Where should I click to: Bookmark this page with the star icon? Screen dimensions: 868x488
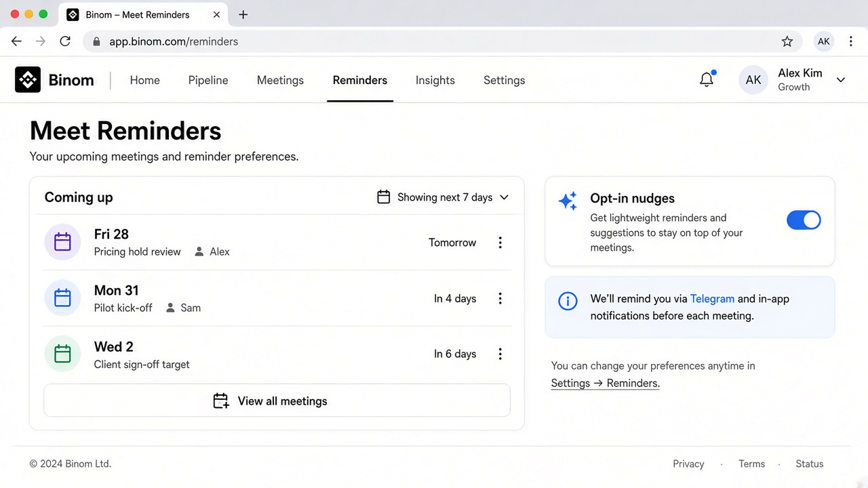(x=787, y=41)
